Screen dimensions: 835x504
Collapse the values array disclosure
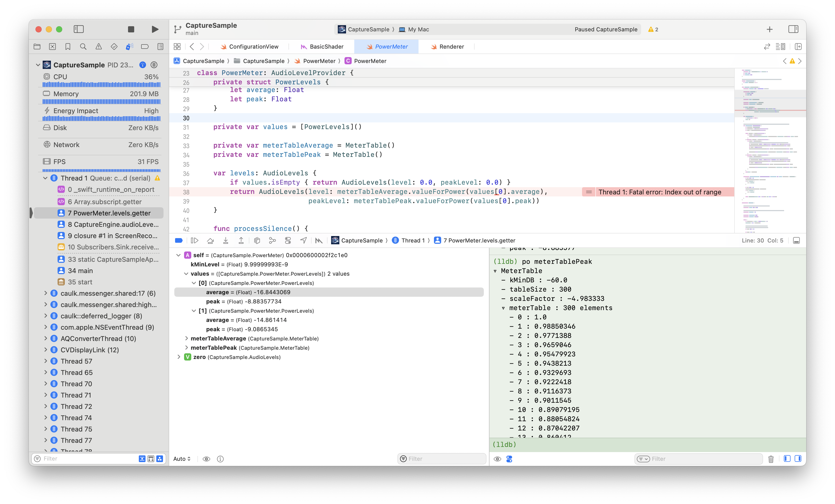[x=186, y=274]
